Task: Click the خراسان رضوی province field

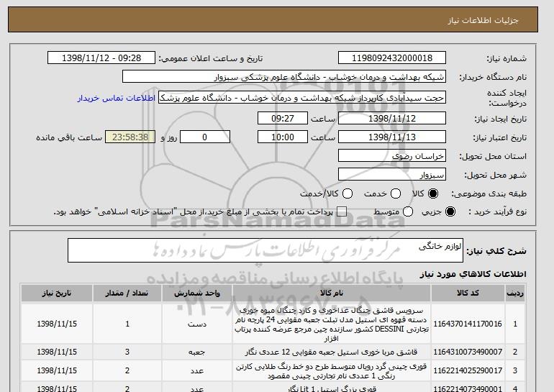Action: click(x=392, y=156)
